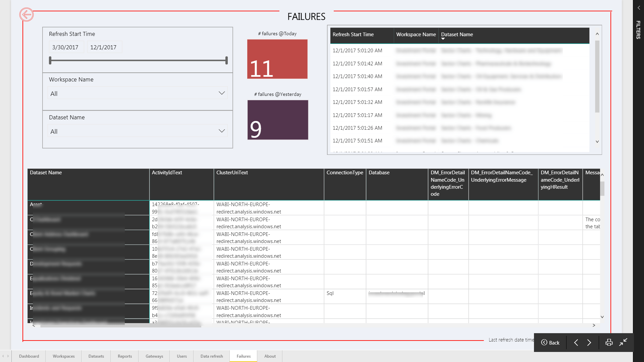The width and height of the screenshot is (644, 362).
Task: Click end date field 12/1/2017
Action: coord(104,47)
